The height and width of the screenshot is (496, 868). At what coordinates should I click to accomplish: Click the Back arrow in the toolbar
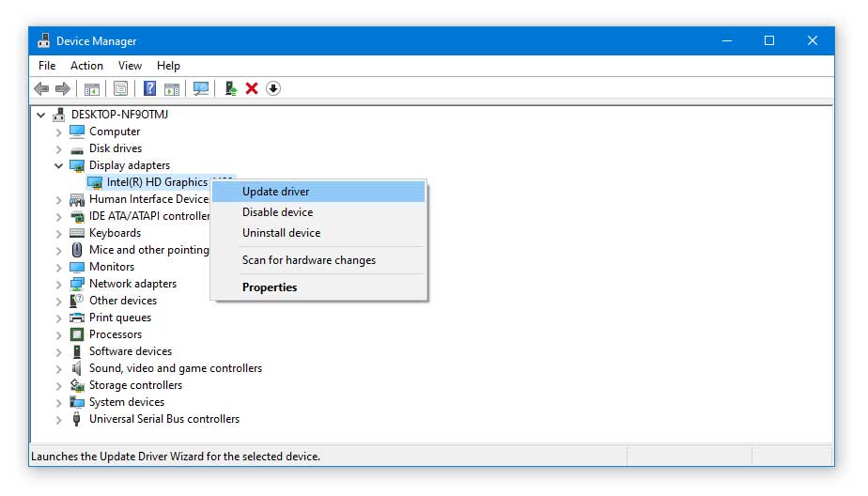tap(41, 88)
